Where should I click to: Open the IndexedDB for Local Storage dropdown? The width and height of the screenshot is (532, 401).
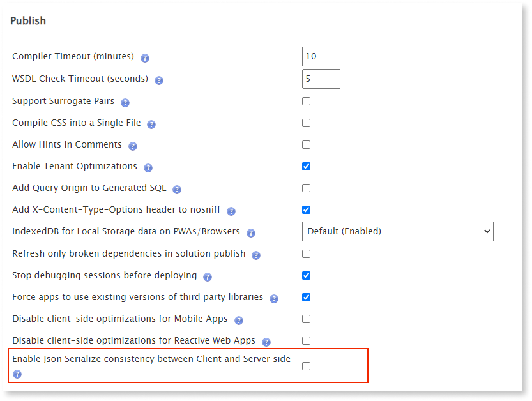tap(397, 231)
